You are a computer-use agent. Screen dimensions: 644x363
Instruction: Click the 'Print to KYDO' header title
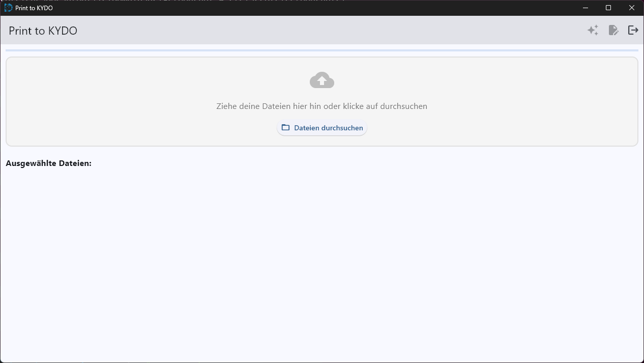tap(43, 31)
